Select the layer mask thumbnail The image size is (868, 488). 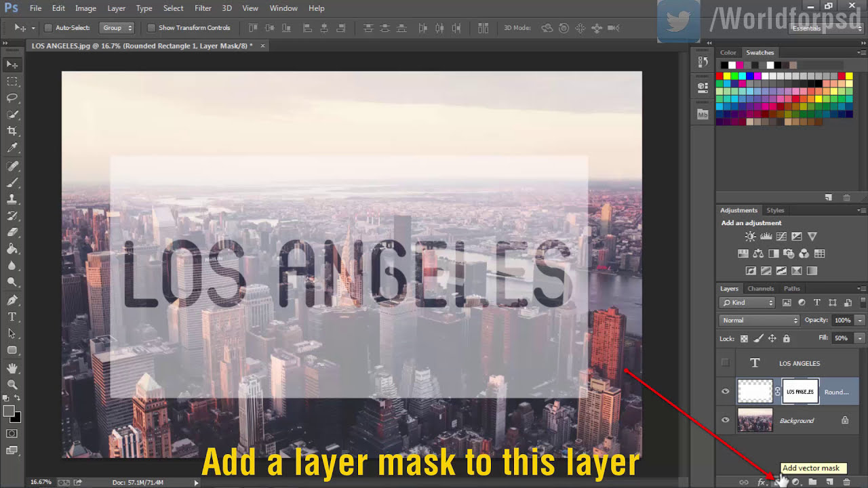pyautogui.click(x=800, y=392)
